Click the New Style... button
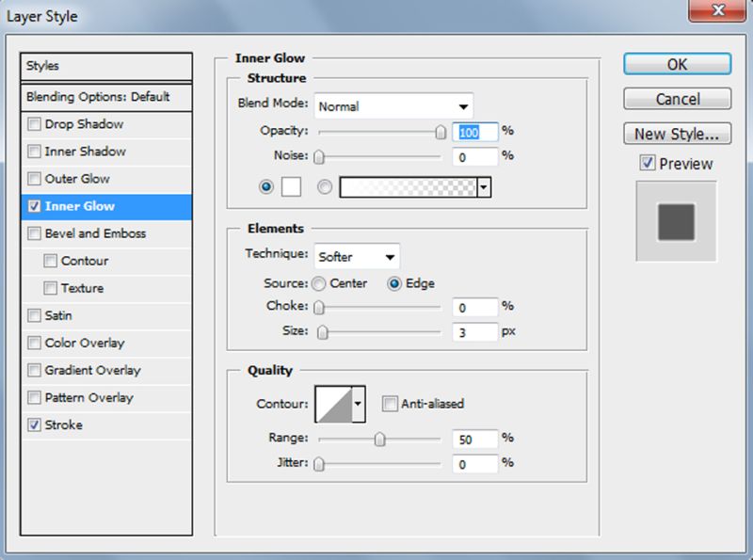 (x=677, y=134)
